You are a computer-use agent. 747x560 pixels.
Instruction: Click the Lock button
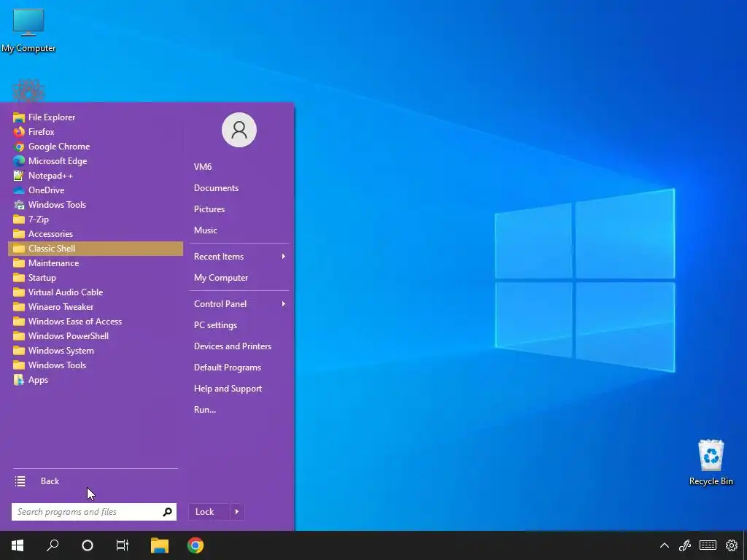tap(209, 512)
